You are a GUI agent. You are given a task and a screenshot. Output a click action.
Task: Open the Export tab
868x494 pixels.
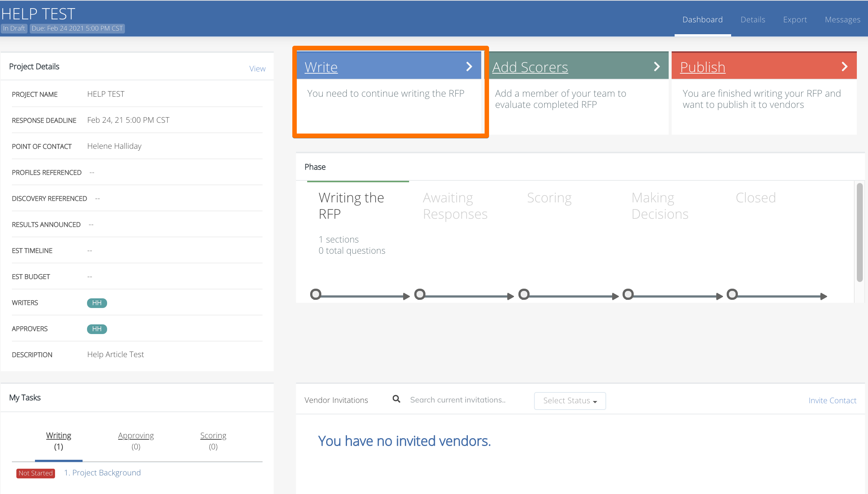[795, 19]
